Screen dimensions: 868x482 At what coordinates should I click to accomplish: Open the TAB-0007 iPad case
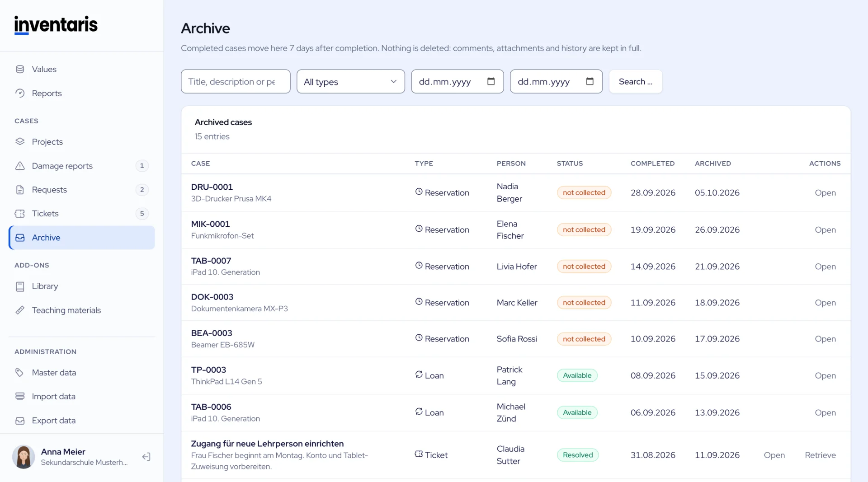tap(825, 267)
